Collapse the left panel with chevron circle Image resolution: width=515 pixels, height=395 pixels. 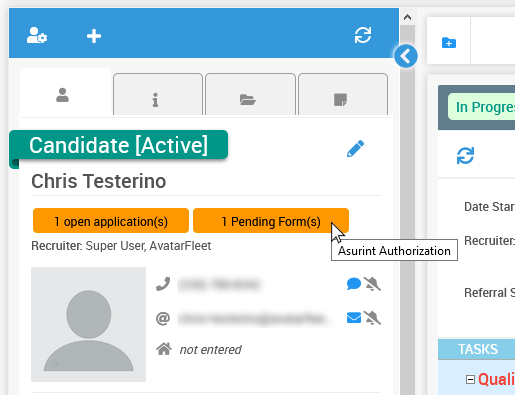tap(406, 56)
